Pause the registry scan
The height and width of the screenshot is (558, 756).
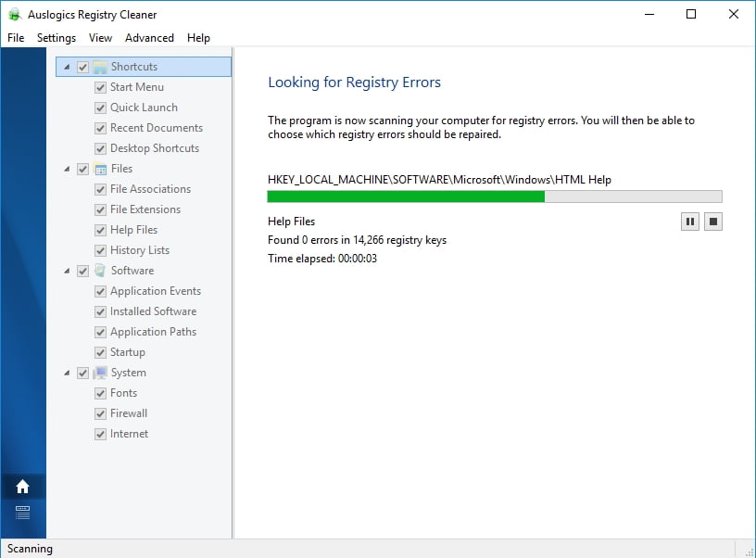pos(690,222)
